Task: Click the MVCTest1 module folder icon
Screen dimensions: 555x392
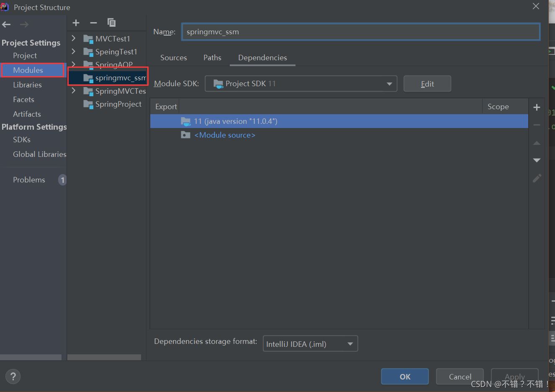Action: [x=88, y=39]
